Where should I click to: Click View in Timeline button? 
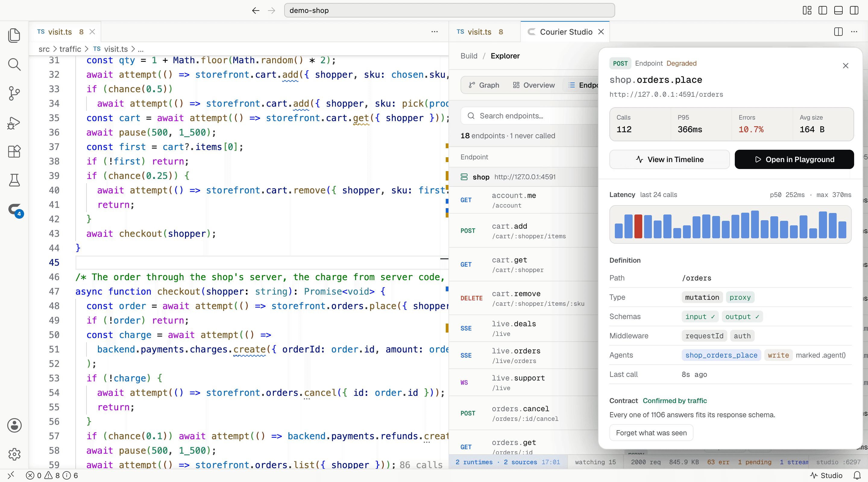click(669, 159)
